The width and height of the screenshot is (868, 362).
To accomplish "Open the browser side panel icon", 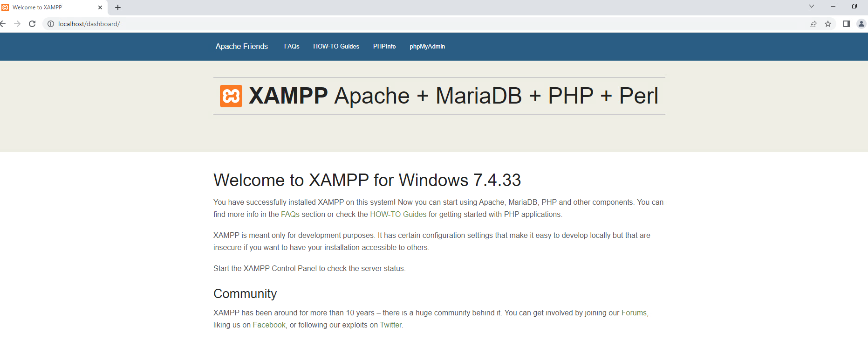I will (847, 24).
